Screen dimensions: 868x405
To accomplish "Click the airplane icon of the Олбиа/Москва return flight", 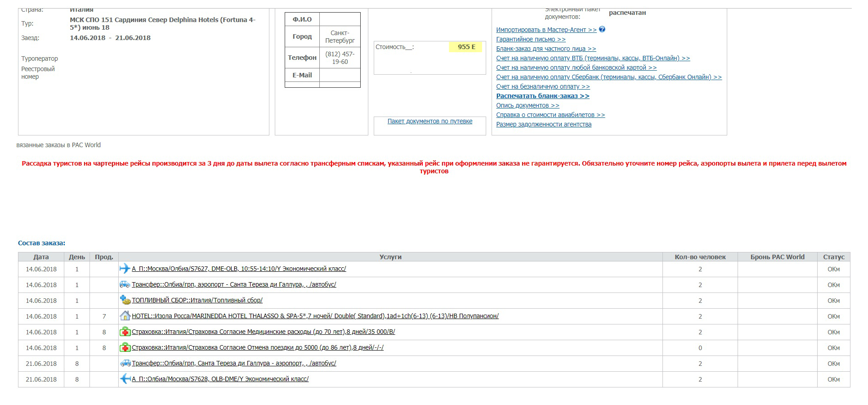I will 125,379.
